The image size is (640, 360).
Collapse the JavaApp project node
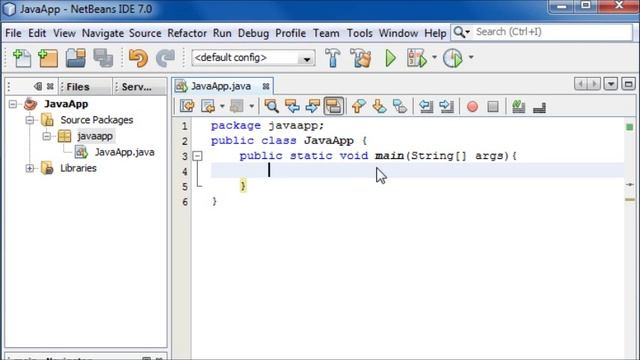[x=13, y=104]
